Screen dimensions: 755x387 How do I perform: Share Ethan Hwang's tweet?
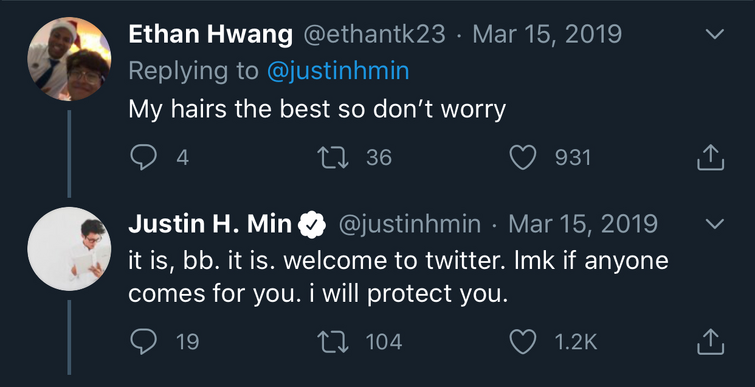[711, 157]
